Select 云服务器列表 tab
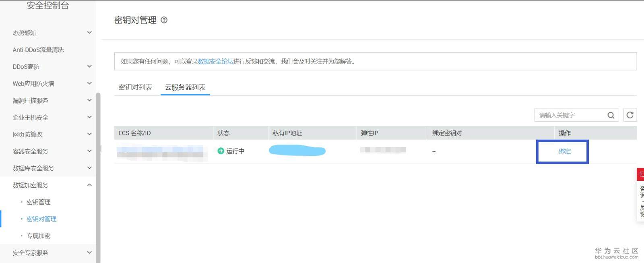The width and height of the screenshot is (644, 263). point(185,87)
